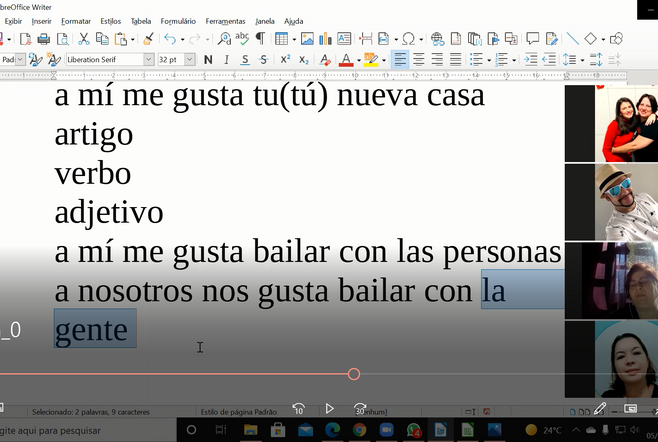Apply the yellow highlighting color button
Viewport: 658px width, 442px height.
pos(371,60)
